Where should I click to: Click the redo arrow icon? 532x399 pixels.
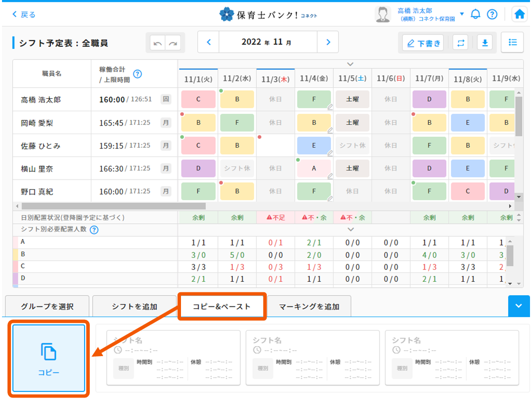(173, 43)
